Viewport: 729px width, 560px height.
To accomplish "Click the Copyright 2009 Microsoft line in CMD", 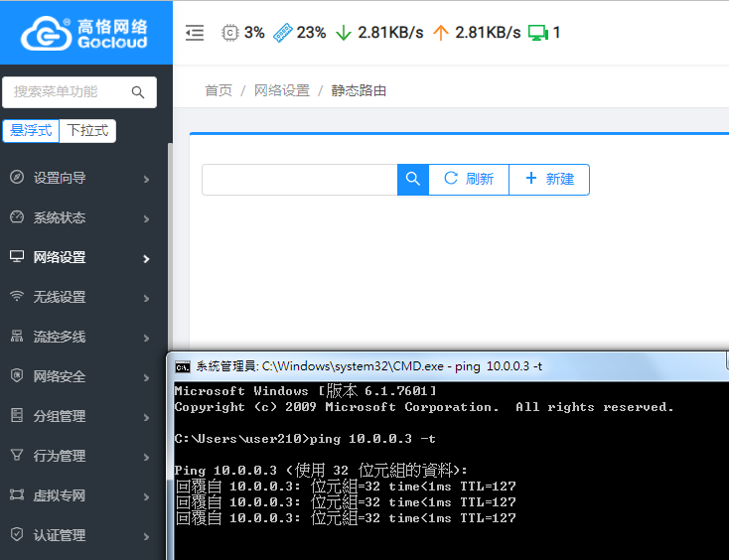I will (424, 407).
